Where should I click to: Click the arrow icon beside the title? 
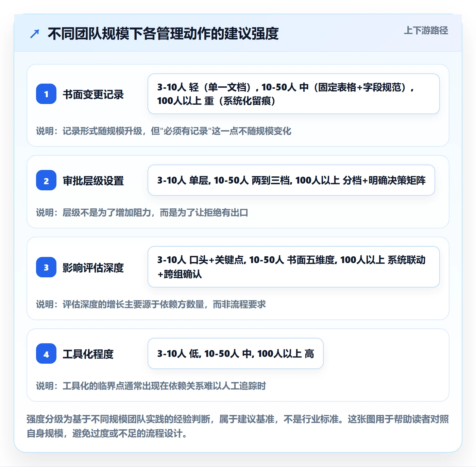tap(35, 34)
